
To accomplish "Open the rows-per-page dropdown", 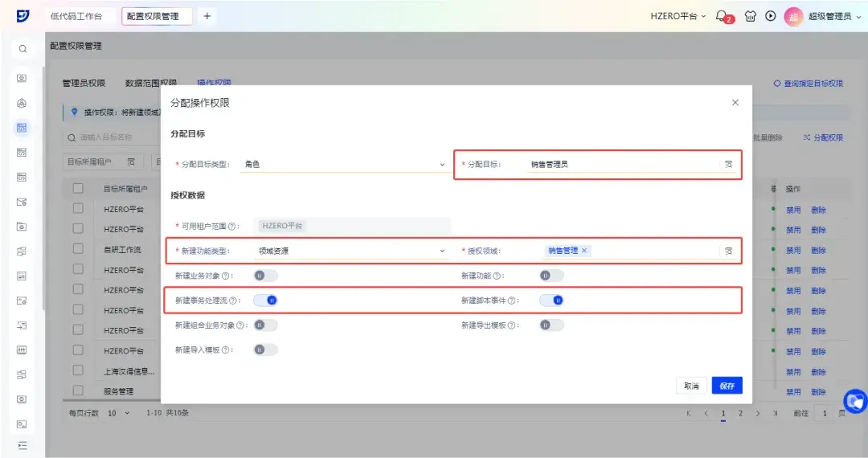I will 118,413.
